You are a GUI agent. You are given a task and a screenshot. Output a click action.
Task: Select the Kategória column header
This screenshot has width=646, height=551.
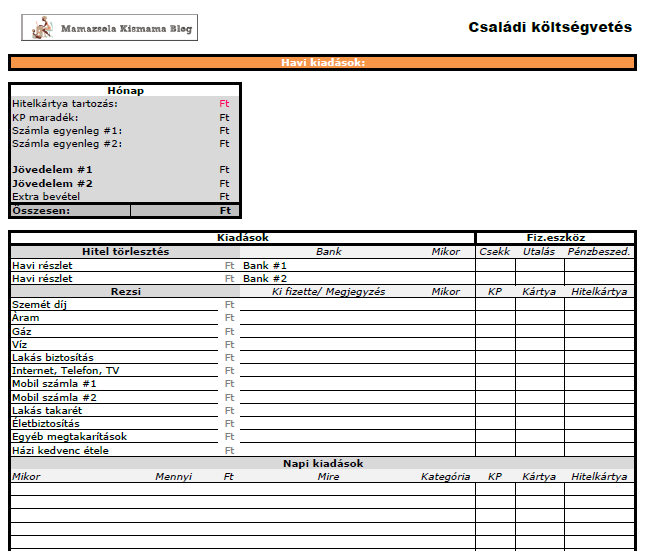(445, 477)
